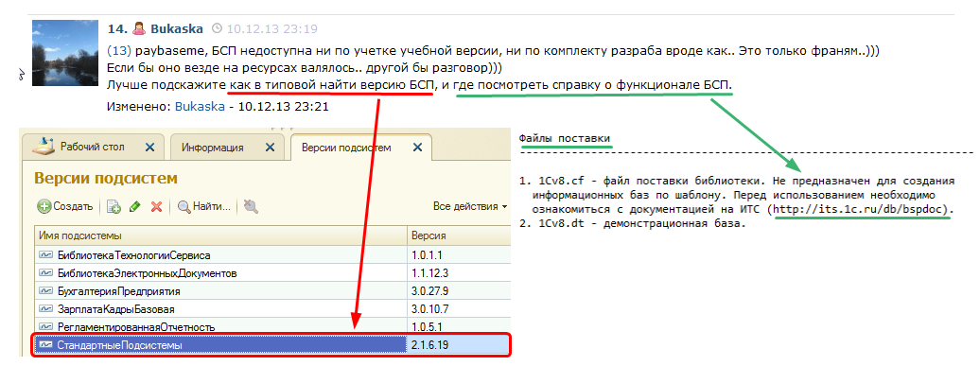Click version cell 2.1.6.19
Screen dimensions: 980x366
[x=460, y=345]
